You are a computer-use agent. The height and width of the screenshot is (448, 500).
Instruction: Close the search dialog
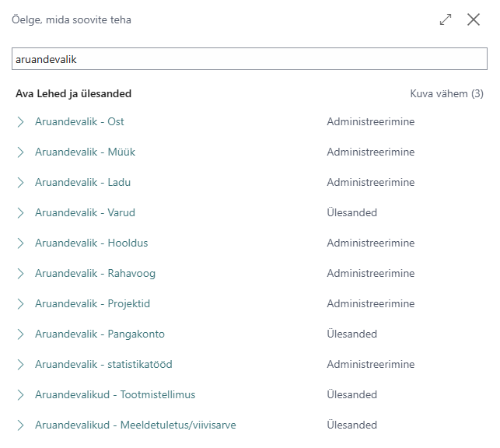click(x=474, y=19)
